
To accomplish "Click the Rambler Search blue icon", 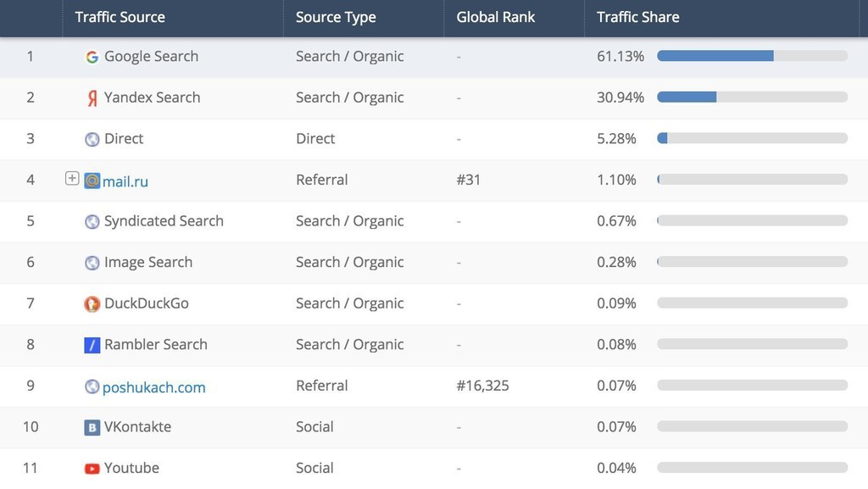I will click(x=92, y=345).
